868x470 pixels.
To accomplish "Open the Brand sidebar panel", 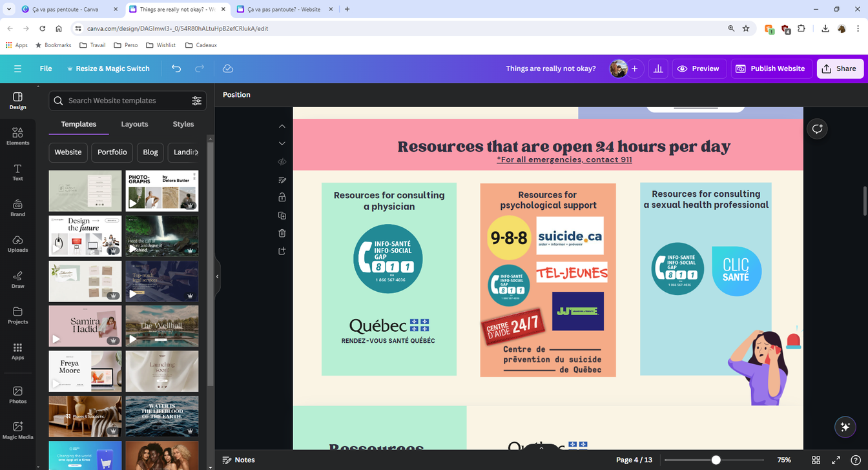I will (17, 207).
